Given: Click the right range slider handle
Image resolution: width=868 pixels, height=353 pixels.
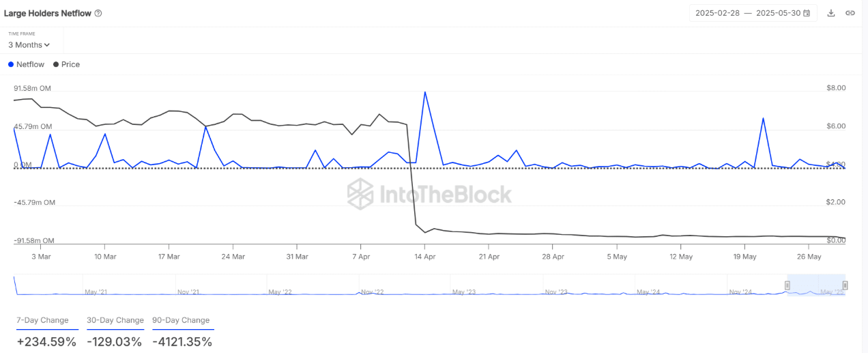Looking at the screenshot, I should [845, 285].
